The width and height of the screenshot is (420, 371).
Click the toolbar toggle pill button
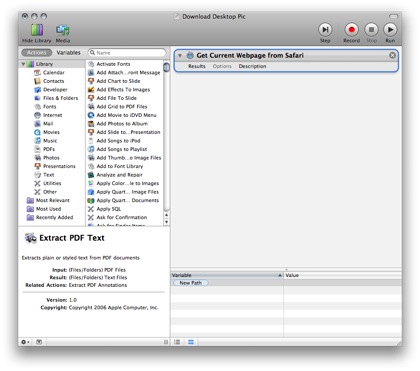click(x=394, y=16)
